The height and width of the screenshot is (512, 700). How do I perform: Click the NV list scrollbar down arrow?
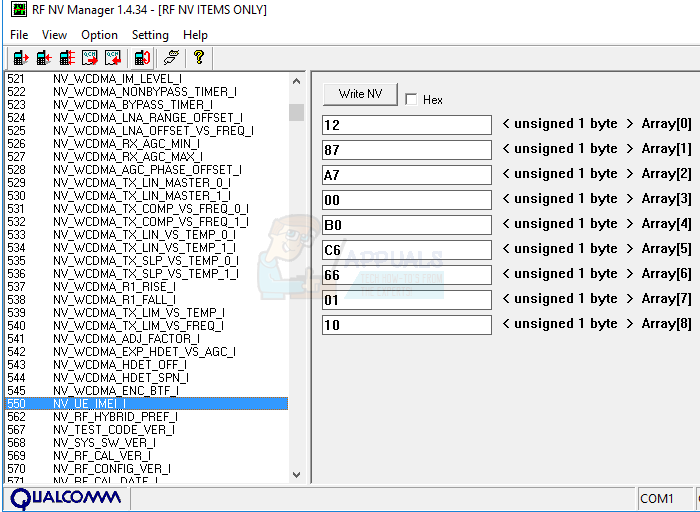coord(296,475)
